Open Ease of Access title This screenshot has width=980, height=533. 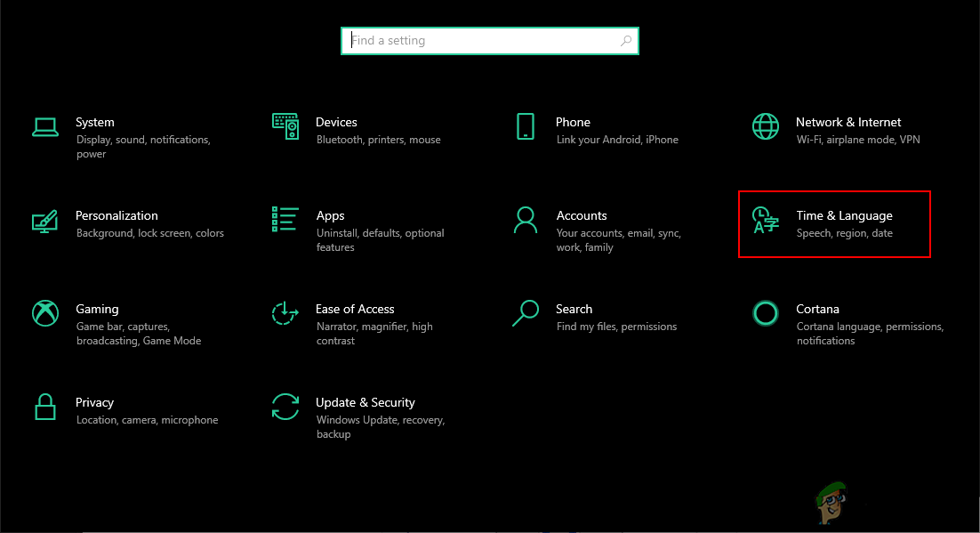click(x=355, y=309)
